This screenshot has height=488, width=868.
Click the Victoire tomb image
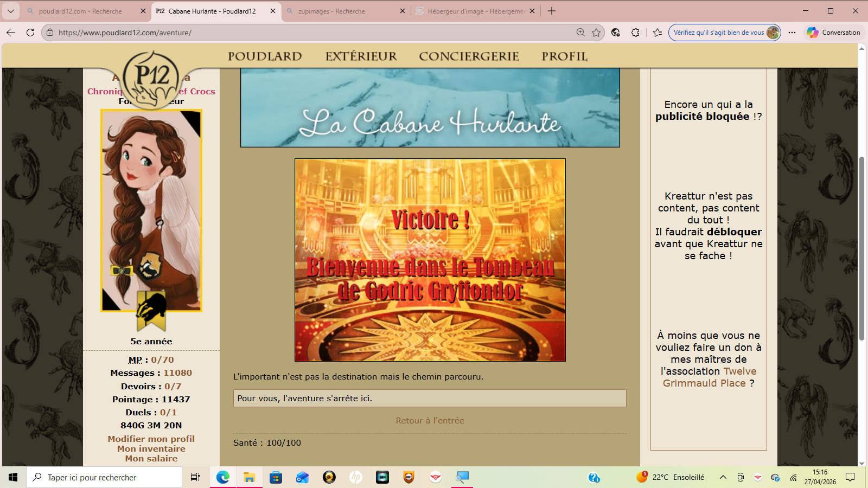point(430,260)
